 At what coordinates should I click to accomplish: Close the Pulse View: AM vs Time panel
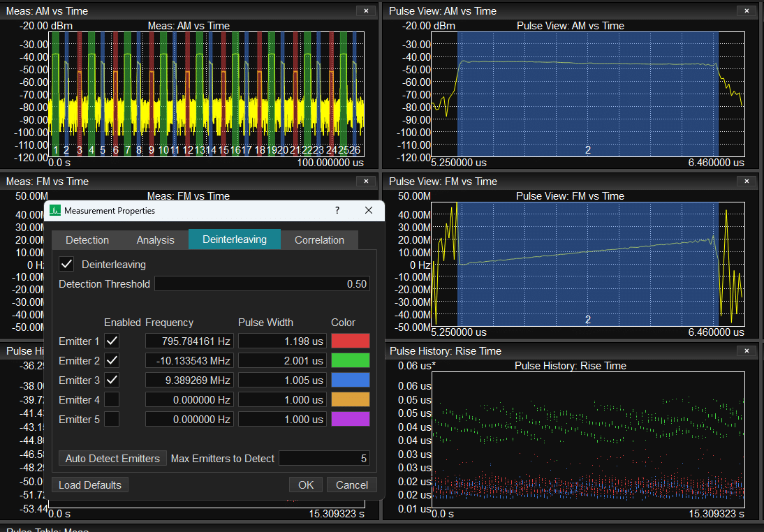click(746, 10)
